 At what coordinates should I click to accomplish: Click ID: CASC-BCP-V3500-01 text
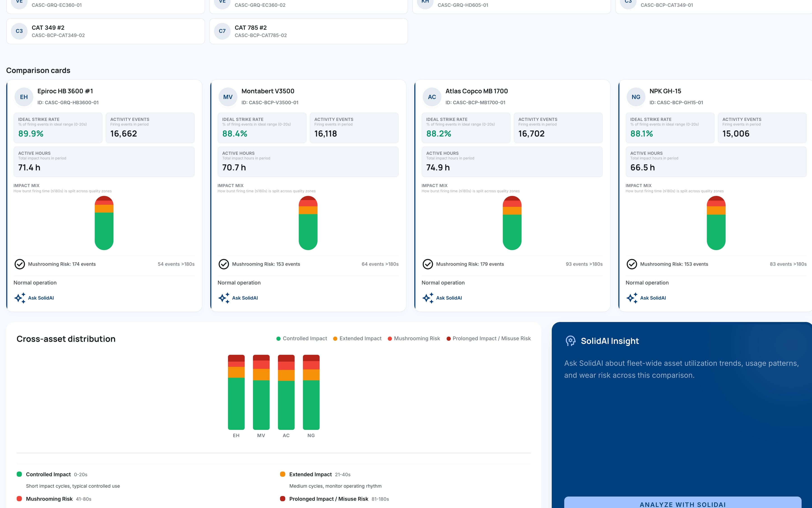[270, 103]
